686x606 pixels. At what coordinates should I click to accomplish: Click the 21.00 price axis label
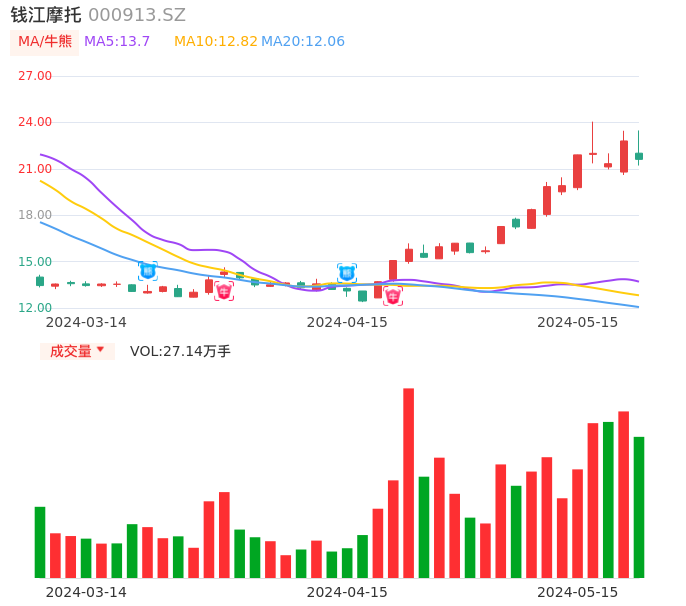35,169
